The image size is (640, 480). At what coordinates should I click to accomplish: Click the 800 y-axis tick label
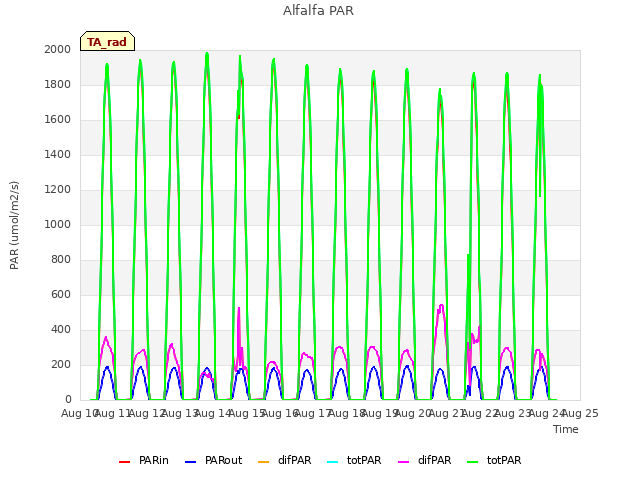click(61, 260)
